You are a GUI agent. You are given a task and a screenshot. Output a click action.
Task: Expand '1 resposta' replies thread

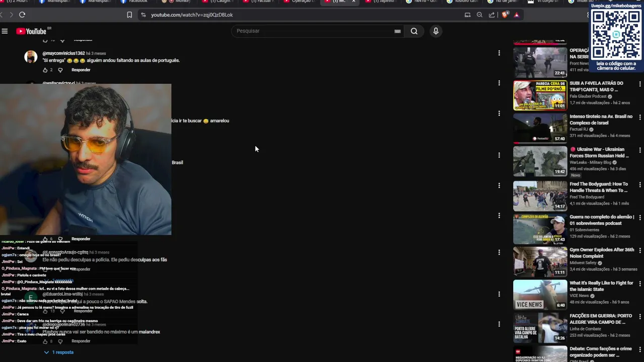point(59,352)
